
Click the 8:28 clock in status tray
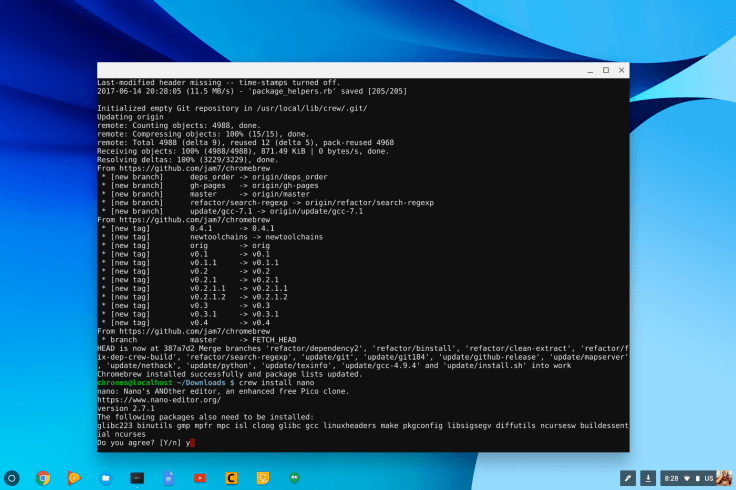(x=671, y=478)
